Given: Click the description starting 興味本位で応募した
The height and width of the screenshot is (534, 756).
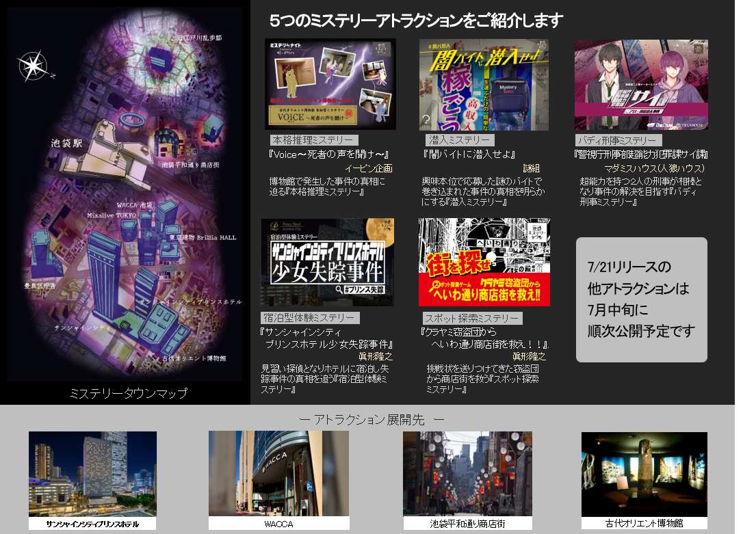Looking at the screenshot, I should click(x=483, y=191).
